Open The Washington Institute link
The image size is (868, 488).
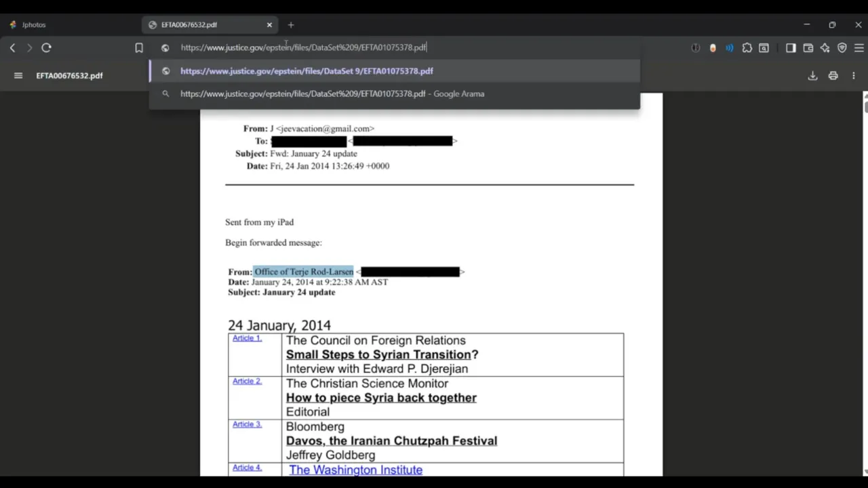(355, 470)
